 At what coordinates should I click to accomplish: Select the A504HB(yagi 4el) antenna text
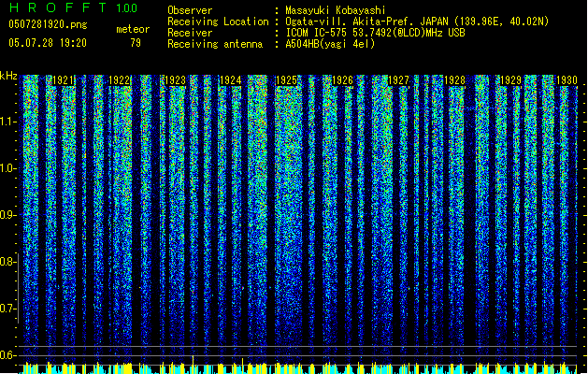coord(330,44)
